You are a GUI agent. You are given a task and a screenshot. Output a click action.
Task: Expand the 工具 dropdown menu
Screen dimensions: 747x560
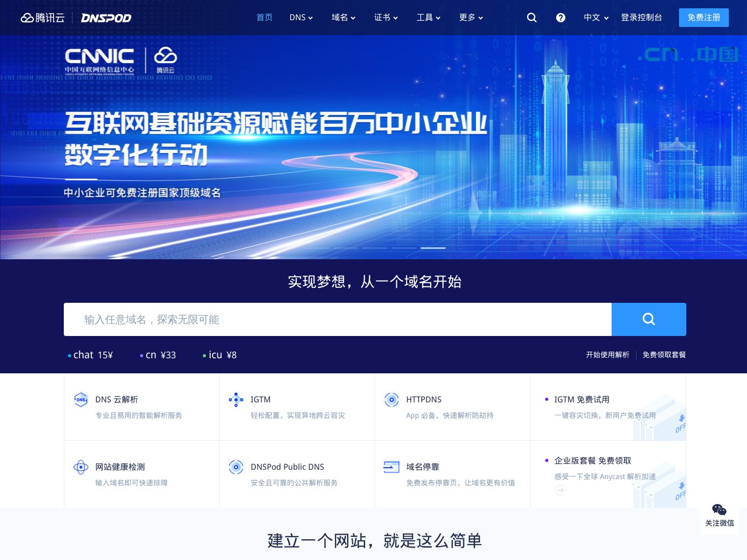pyautogui.click(x=428, y=18)
